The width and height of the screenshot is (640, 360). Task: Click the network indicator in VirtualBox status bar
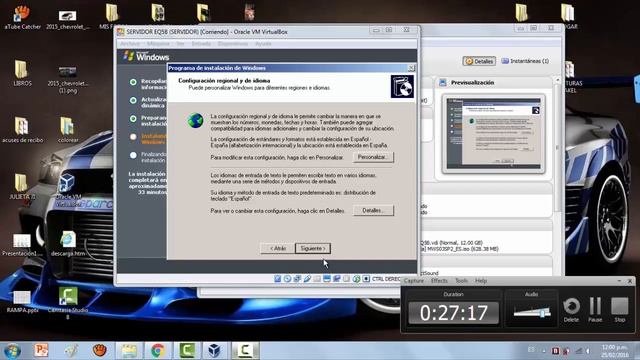(x=297, y=279)
